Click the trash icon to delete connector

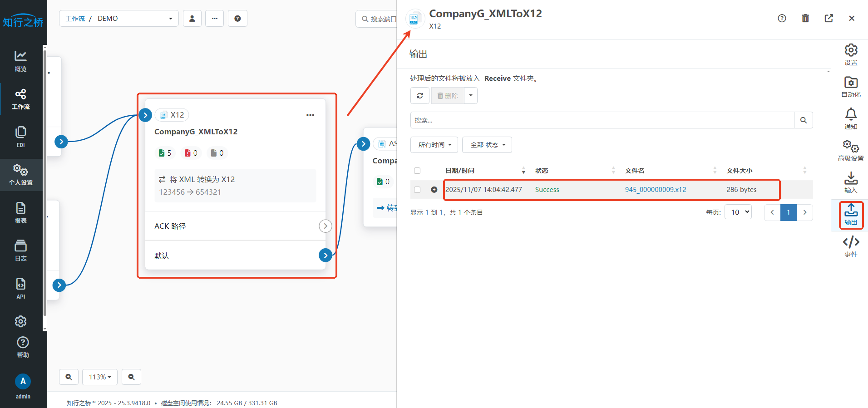pyautogui.click(x=805, y=18)
